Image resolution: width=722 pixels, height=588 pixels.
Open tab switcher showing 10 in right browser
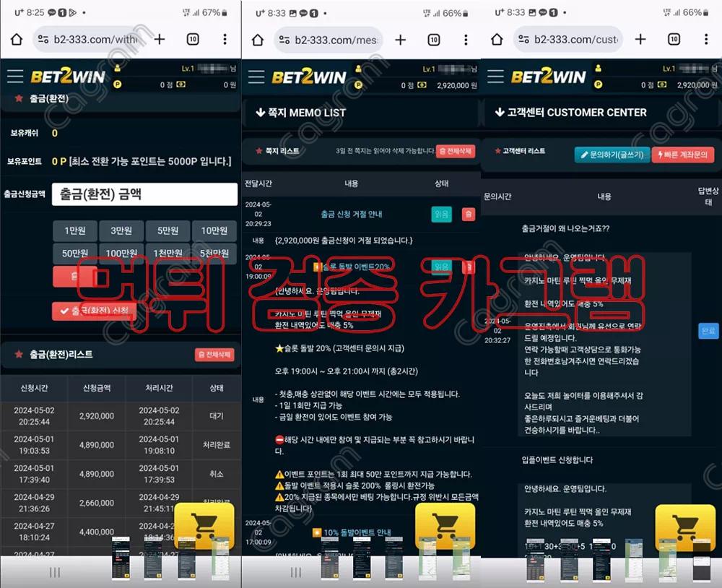(x=674, y=40)
